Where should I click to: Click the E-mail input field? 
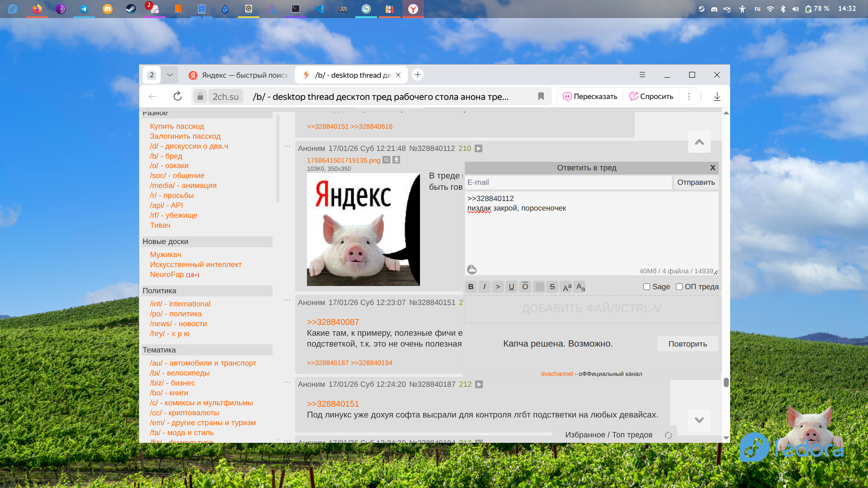tap(568, 182)
